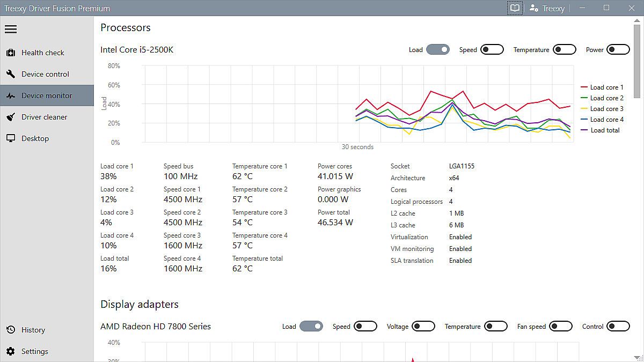The height and width of the screenshot is (362, 644).
Task: Click the History clock icon
Action: 11,330
